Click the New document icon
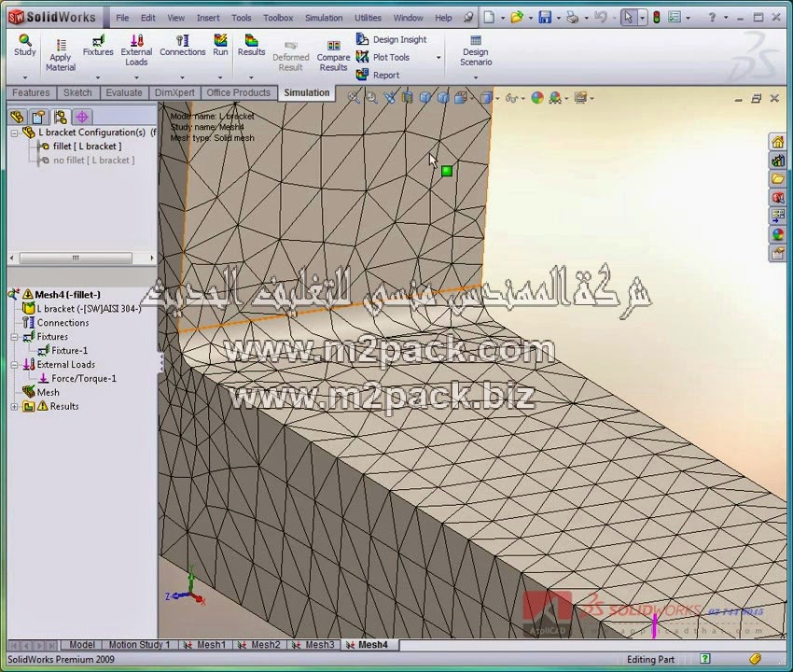 click(489, 18)
